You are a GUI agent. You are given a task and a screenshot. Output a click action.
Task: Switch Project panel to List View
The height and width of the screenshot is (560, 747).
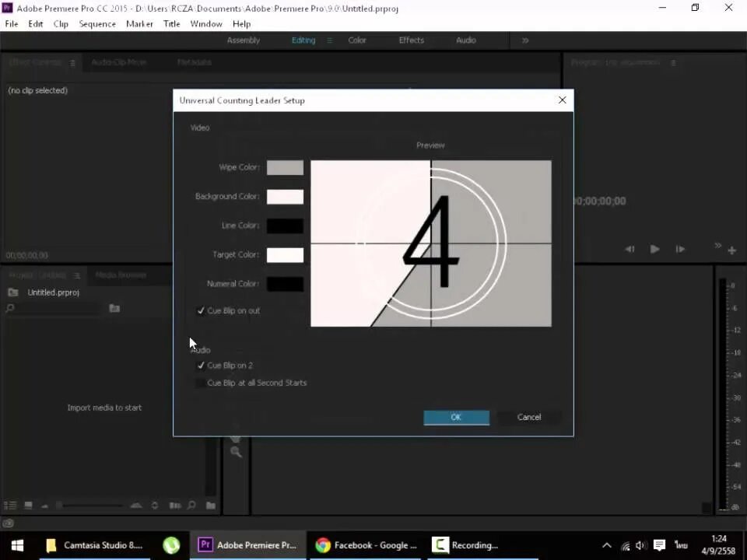point(10,506)
